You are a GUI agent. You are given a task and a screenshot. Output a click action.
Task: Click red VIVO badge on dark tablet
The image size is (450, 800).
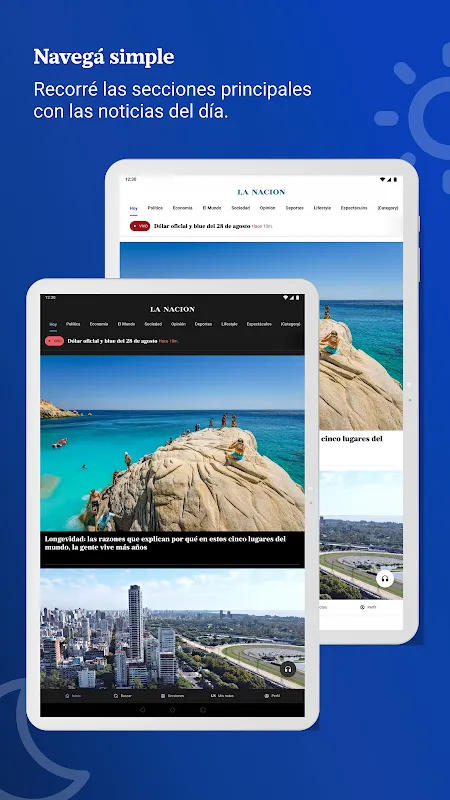point(54,341)
